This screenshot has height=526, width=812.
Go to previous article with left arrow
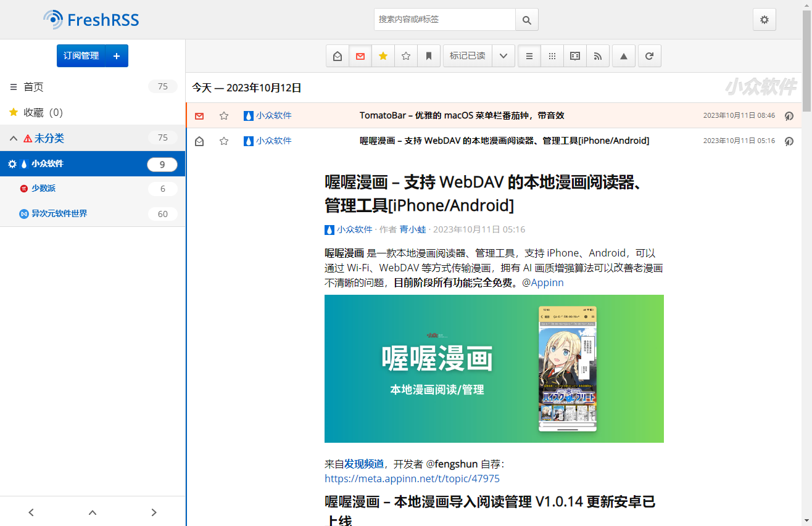coord(31,512)
